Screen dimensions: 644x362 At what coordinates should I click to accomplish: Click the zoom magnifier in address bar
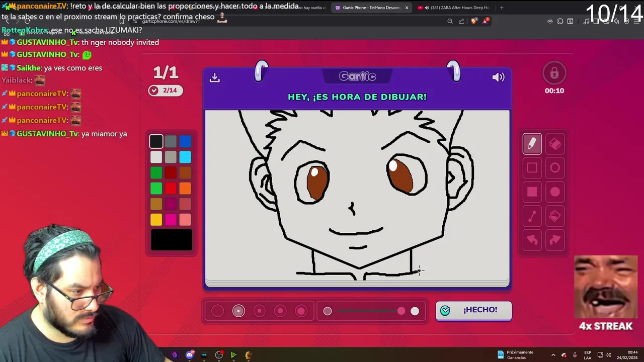click(x=450, y=21)
